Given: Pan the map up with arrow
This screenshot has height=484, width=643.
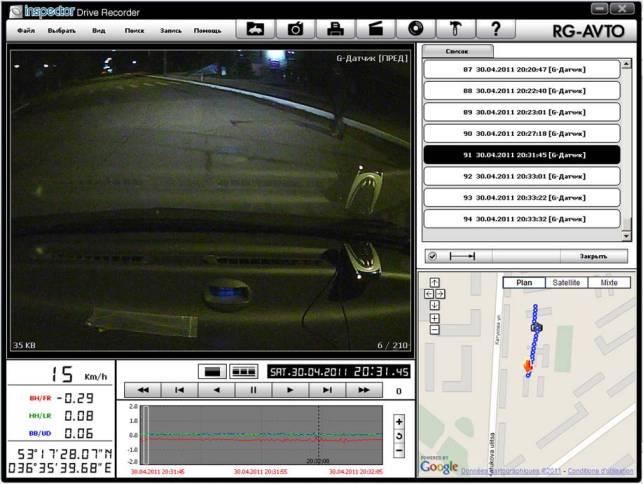Looking at the screenshot, I should 435,282.
